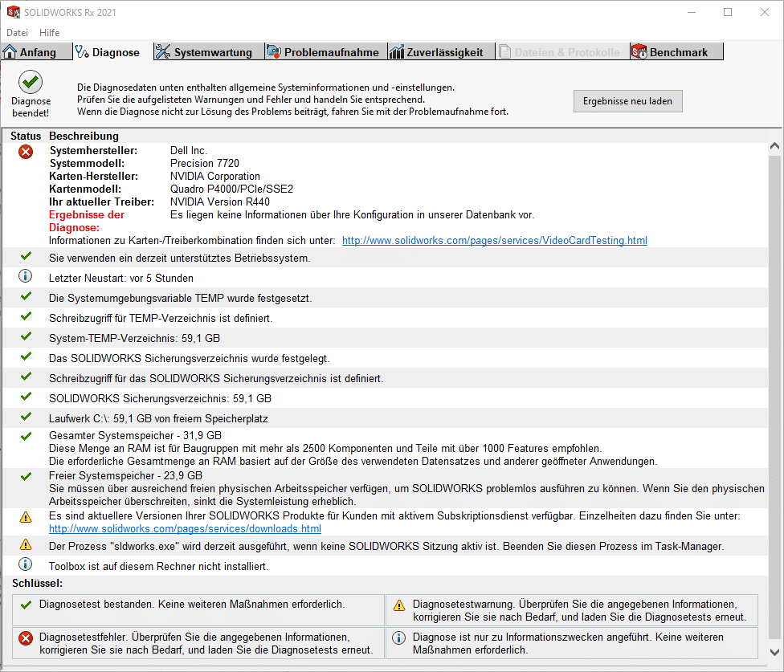Go to the Zuverlässigkeit tab
Screen dimensions: 784x672
pos(436,52)
